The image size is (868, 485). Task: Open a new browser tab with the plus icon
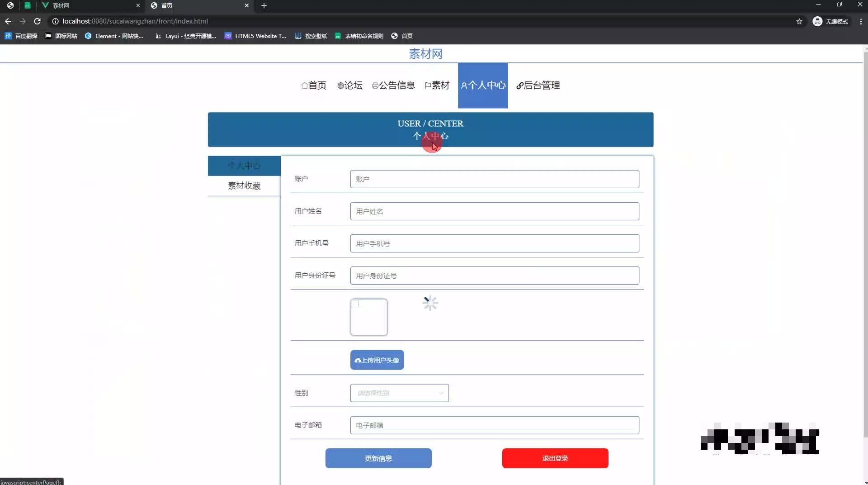coord(264,5)
